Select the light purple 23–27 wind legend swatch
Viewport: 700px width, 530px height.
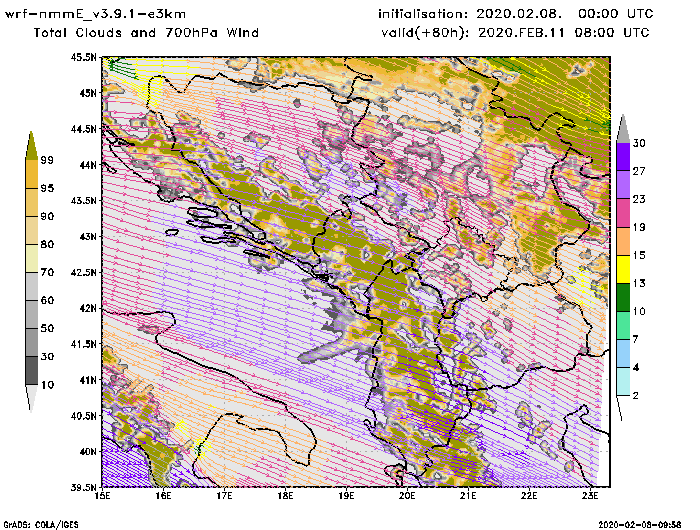tap(623, 184)
